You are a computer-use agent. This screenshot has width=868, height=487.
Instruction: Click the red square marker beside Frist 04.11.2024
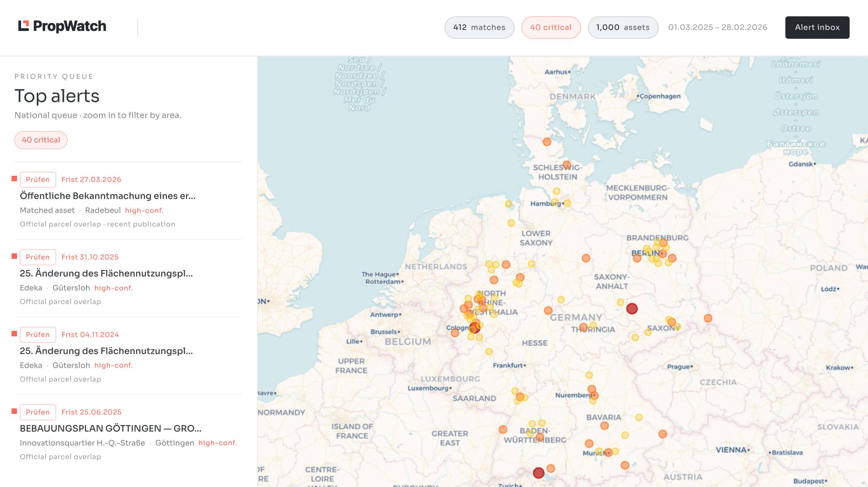tap(14, 334)
